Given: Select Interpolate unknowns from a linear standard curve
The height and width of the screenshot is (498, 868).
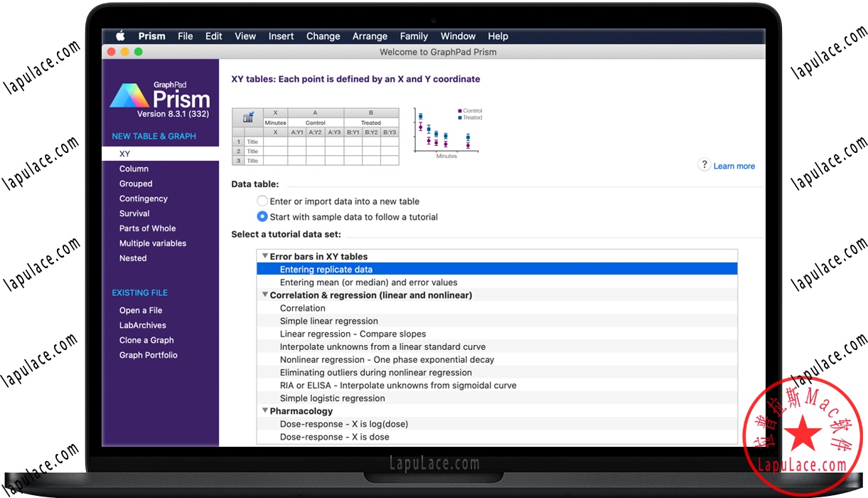Looking at the screenshot, I should pyautogui.click(x=497, y=346).
